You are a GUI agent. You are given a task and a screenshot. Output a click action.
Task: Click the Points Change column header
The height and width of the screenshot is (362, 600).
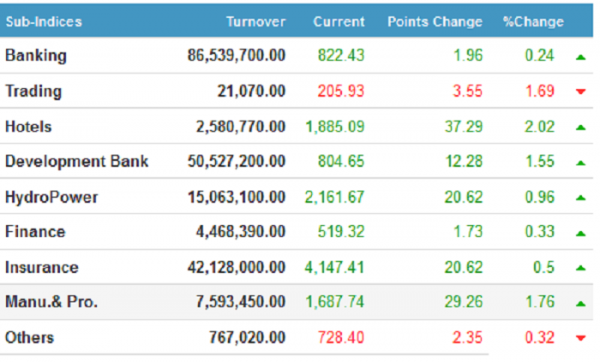tap(435, 22)
